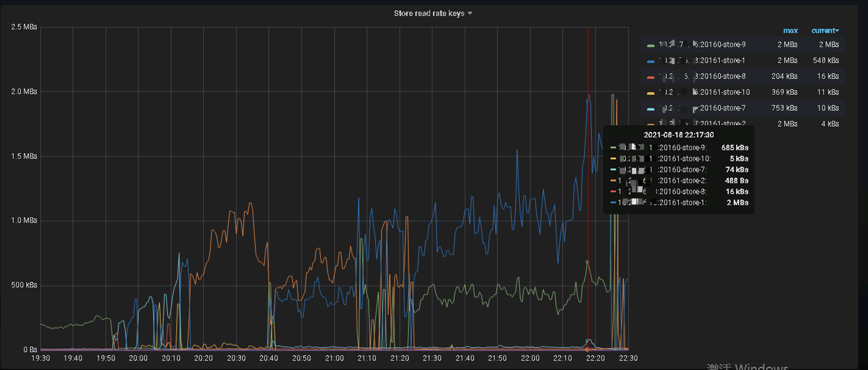Screen dimensions: 868x370
Task: Click the panel title dropdown caret
Action: [x=470, y=13]
